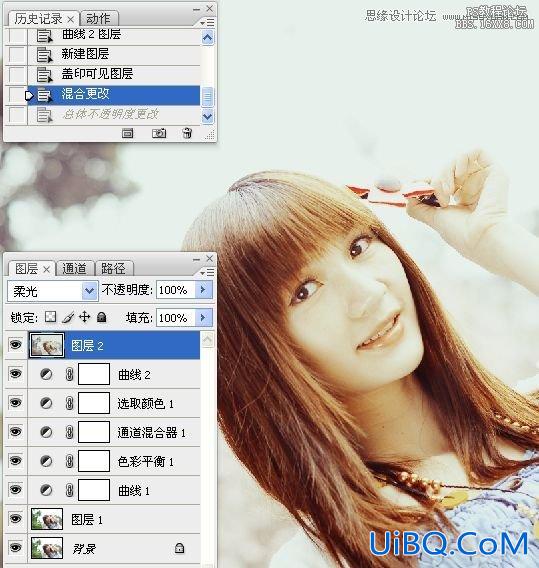Toggle visibility of 背景 layer
Screen dimensions: 539x568
[x=15, y=547]
